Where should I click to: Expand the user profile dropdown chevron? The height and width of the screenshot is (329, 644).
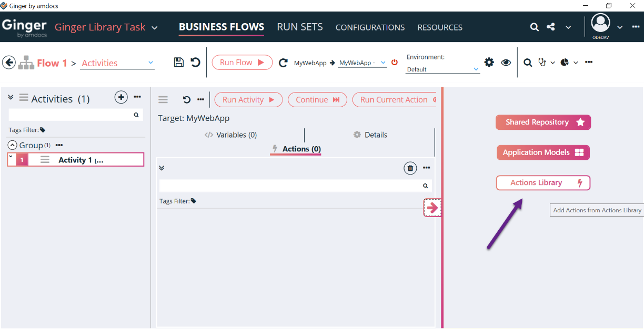tap(620, 27)
